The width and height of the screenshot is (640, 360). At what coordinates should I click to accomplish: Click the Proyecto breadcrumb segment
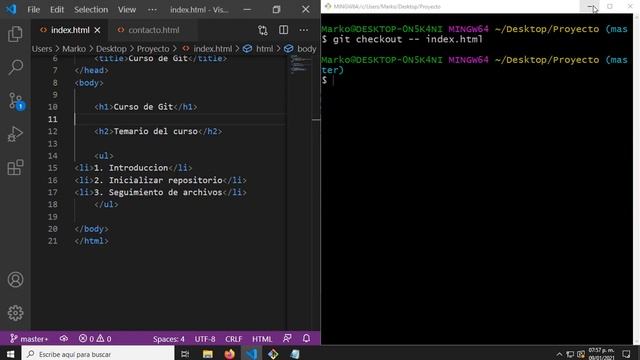click(x=153, y=49)
